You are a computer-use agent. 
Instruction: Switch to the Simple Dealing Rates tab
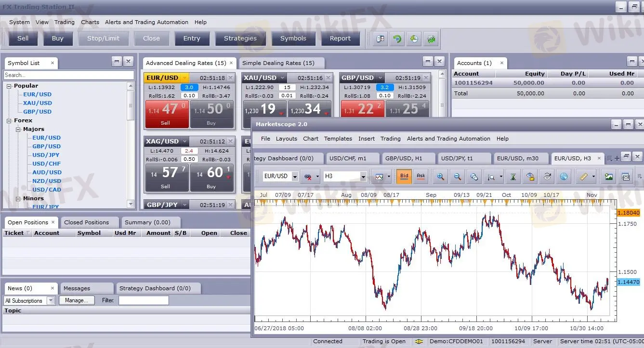(278, 63)
